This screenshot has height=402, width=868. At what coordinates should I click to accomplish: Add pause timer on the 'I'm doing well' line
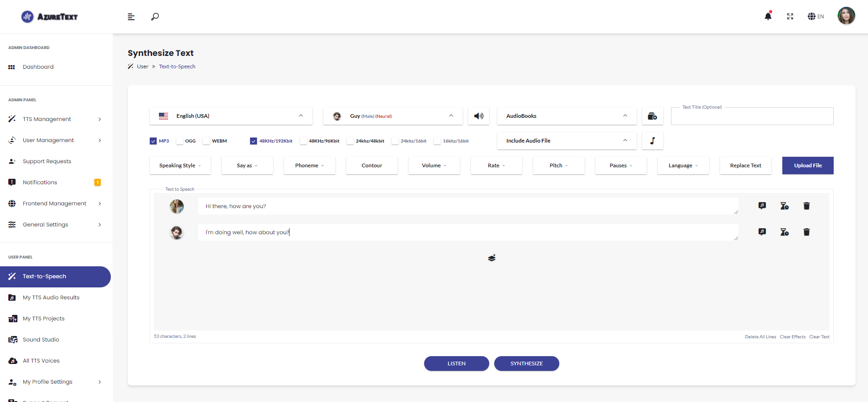point(785,232)
